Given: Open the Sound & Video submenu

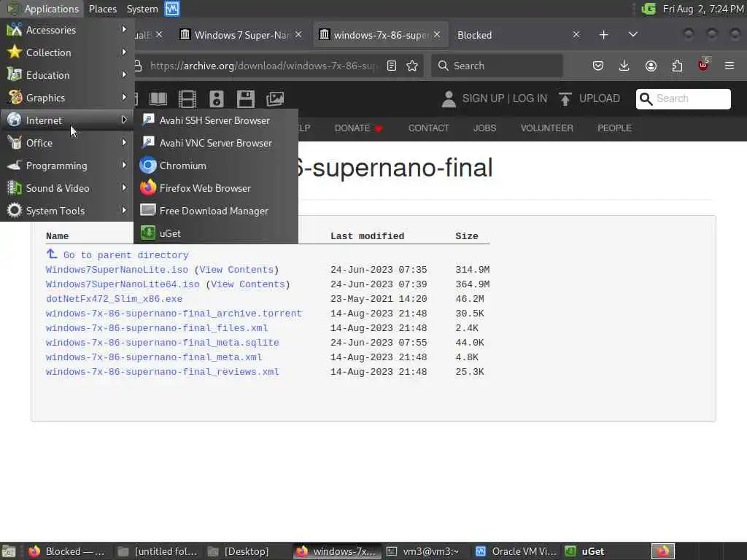Looking at the screenshot, I should [66, 188].
